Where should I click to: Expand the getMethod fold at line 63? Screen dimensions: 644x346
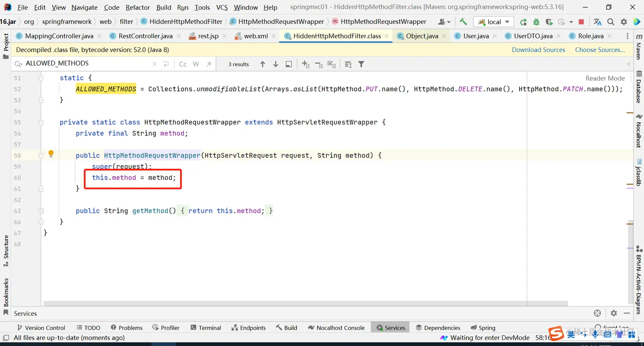[41, 211]
